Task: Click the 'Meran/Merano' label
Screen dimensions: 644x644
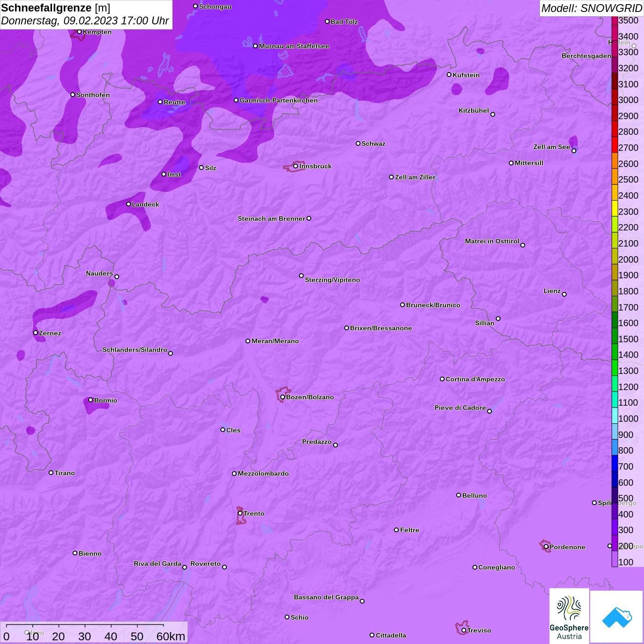Action: 275,341
